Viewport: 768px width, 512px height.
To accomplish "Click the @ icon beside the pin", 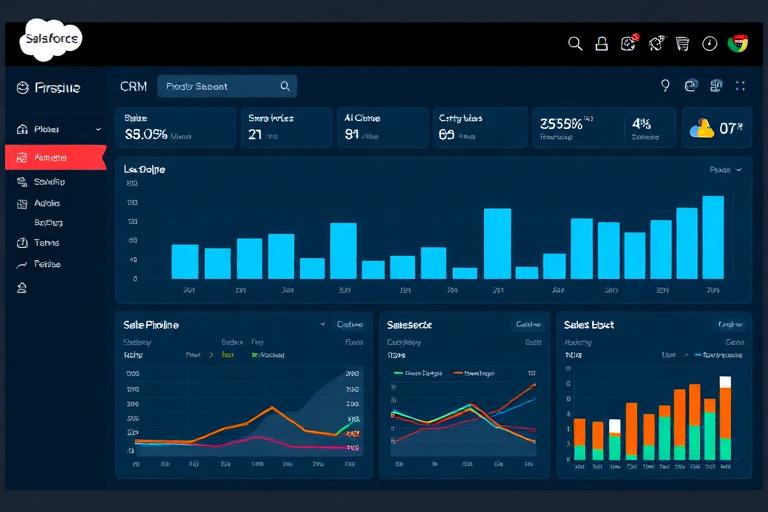I will pyautogui.click(x=691, y=86).
